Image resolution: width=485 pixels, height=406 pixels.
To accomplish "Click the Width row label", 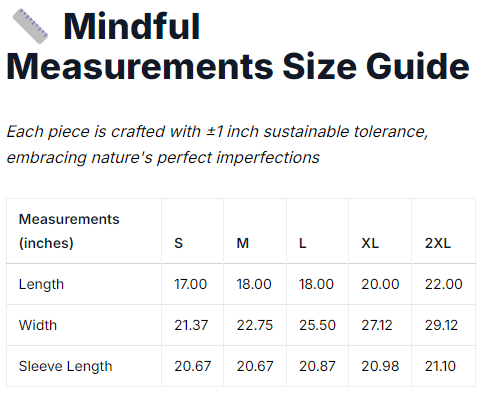I will click(x=38, y=325).
